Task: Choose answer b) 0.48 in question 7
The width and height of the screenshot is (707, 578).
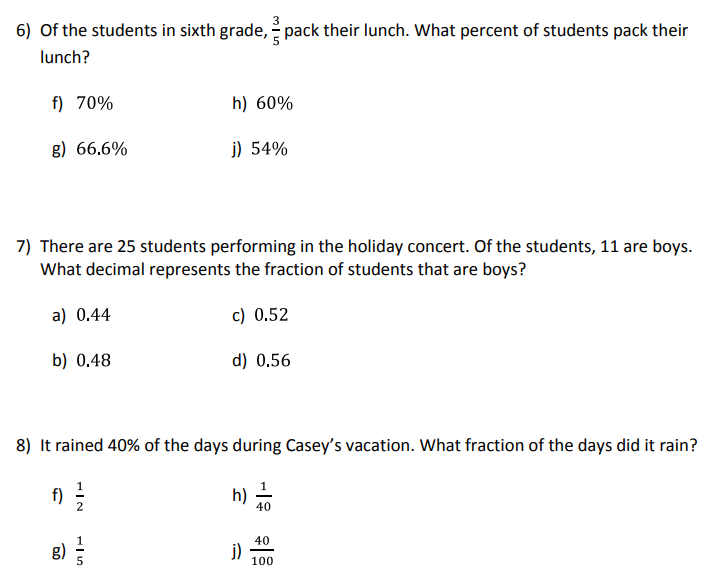Action: [x=81, y=360]
